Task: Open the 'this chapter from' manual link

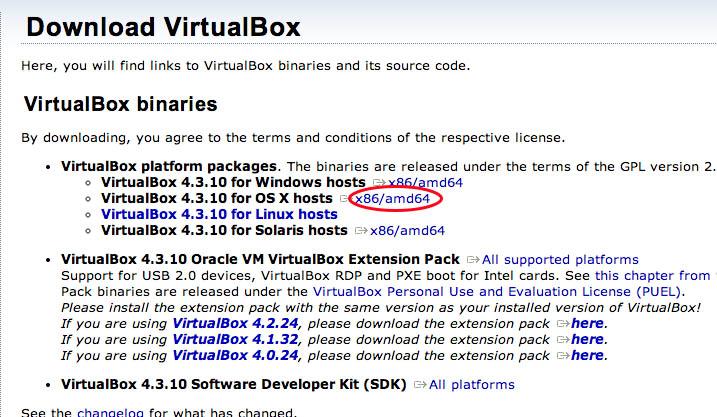Action: tap(652, 275)
